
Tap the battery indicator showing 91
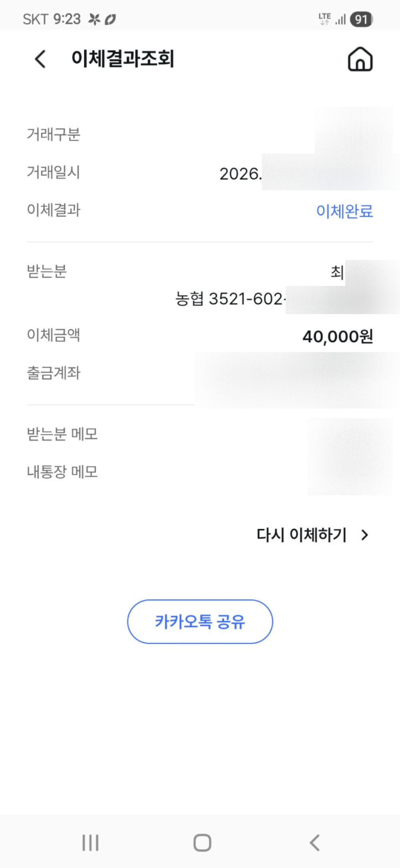361,19
